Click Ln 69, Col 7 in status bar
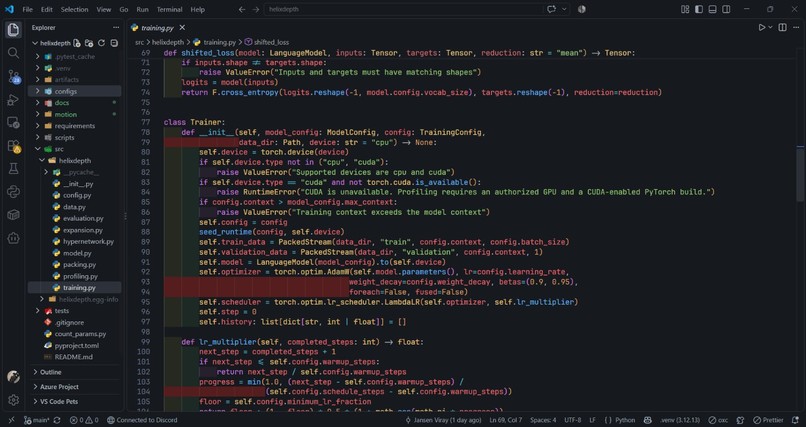 [x=507, y=420]
